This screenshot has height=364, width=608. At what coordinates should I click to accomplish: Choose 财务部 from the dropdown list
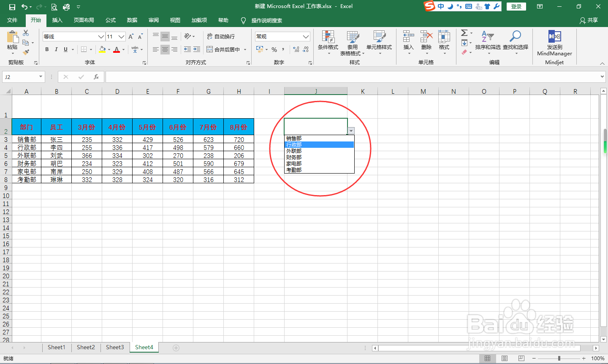click(x=319, y=157)
